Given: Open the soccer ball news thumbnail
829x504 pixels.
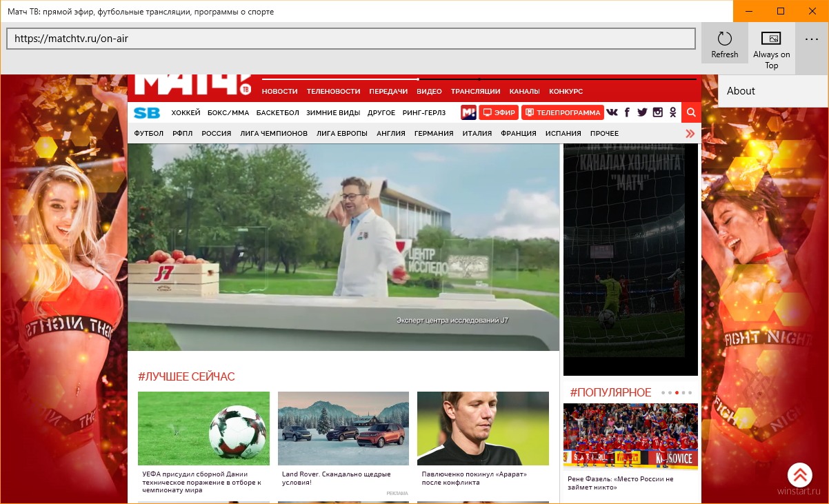Looking at the screenshot, I should (x=203, y=428).
